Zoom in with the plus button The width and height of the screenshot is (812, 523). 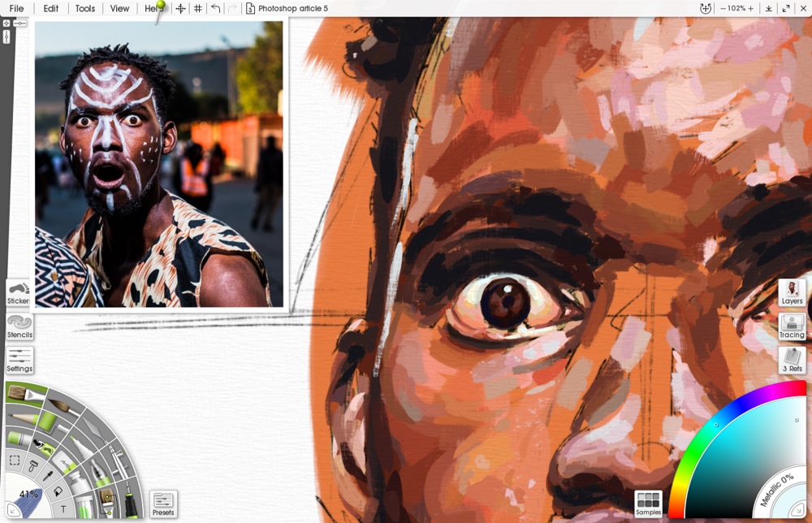[750, 8]
